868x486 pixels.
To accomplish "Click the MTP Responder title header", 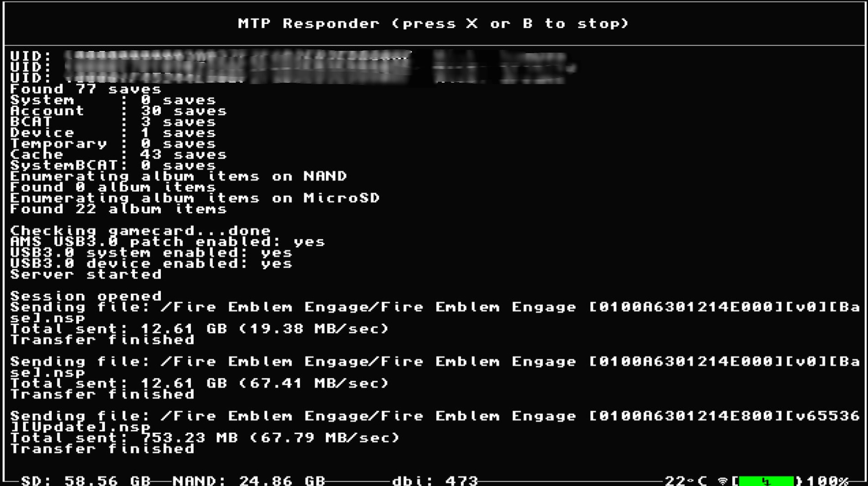I will [433, 24].
